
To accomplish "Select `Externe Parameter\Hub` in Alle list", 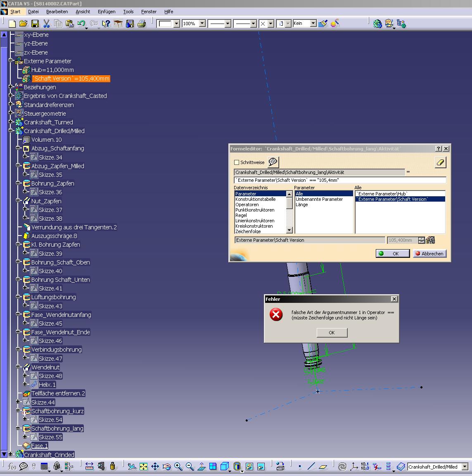I will [382, 194].
